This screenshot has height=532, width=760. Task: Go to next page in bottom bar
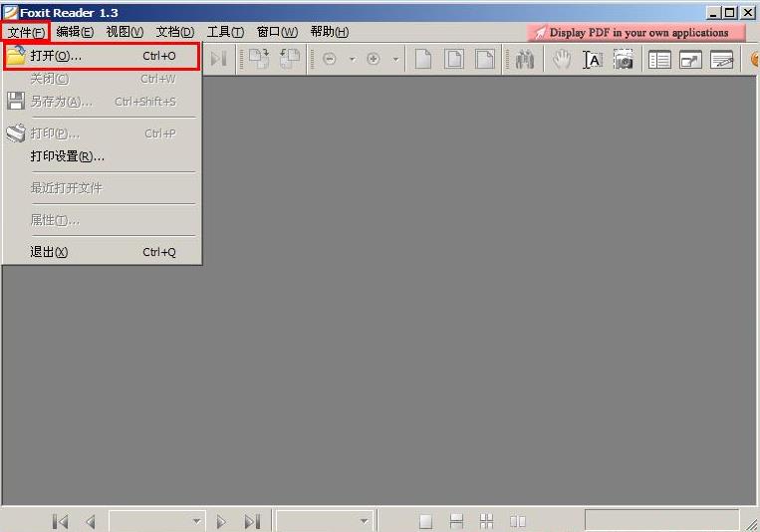(221, 522)
